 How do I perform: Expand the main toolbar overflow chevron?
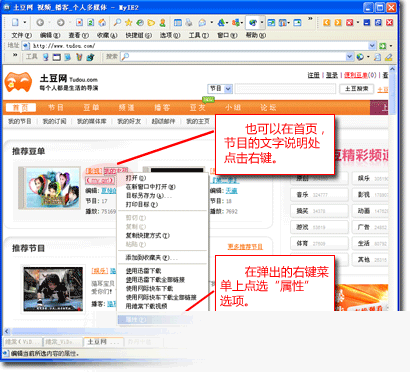310,19
